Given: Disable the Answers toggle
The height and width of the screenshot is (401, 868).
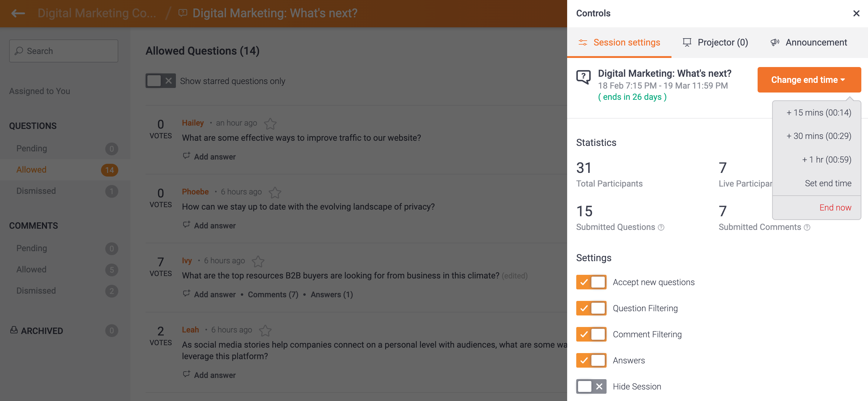Looking at the screenshot, I should pos(591,360).
